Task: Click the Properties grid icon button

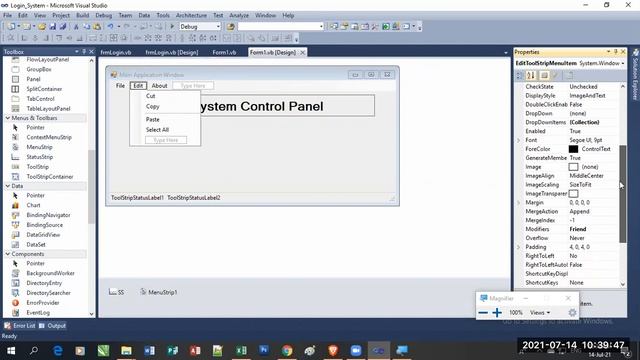Action: (544, 76)
